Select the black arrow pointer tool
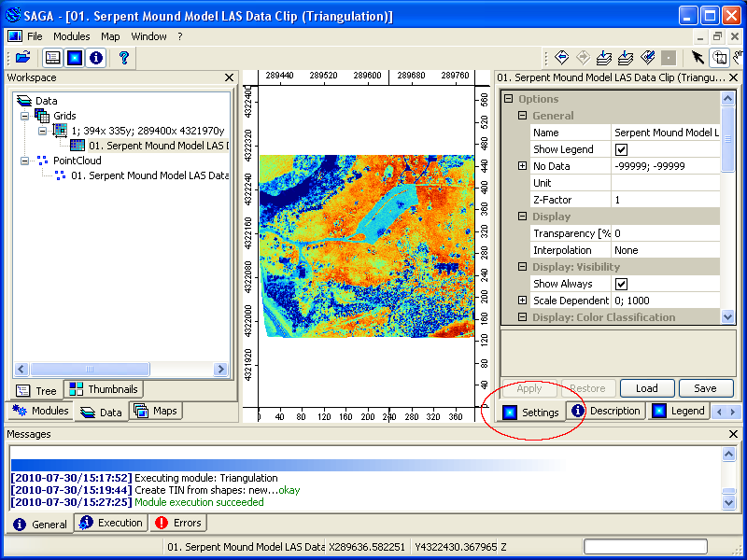This screenshot has width=747, height=560. point(698,57)
